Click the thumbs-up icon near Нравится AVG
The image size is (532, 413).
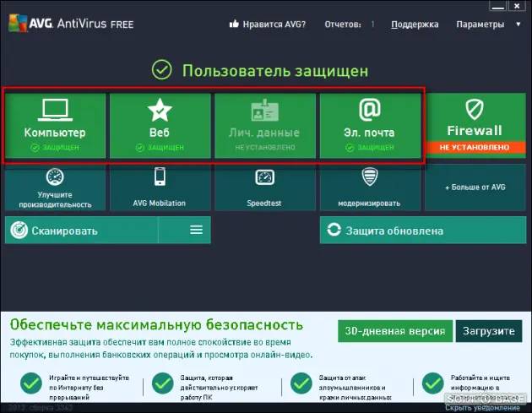point(234,24)
